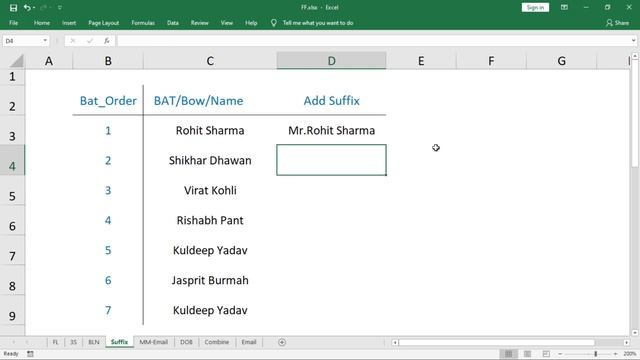640x360 pixels.
Task: Select column G header
Action: [x=562, y=61]
